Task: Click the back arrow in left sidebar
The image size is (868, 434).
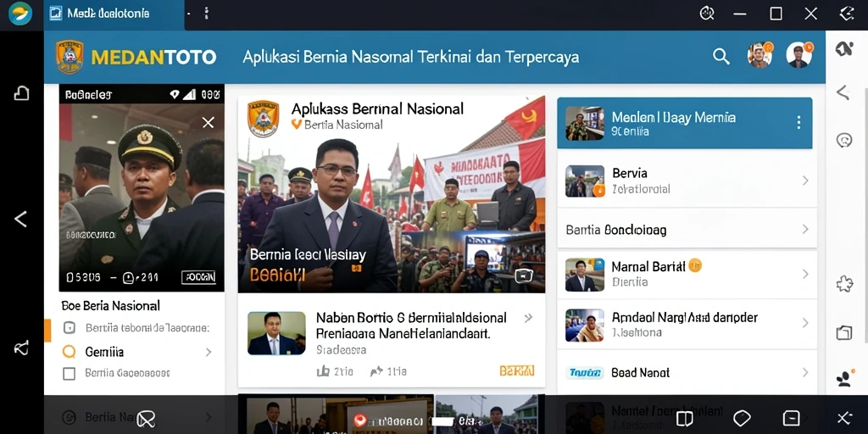Action: (20, 220)
